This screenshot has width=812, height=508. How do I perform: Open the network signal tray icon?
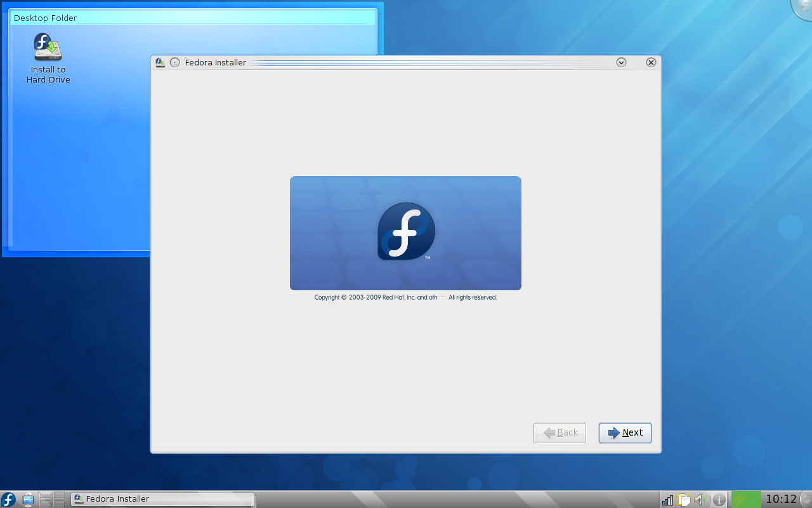click(x=667, y=500)
